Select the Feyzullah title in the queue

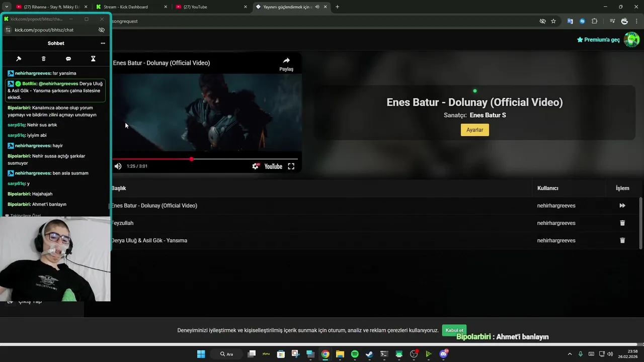coord(122,223)
